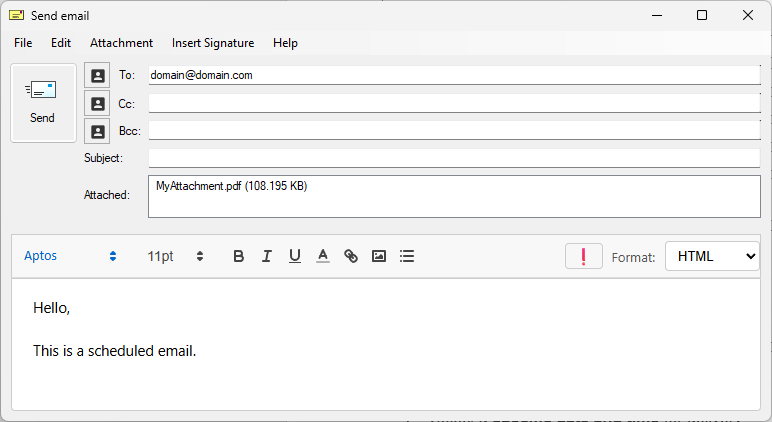
Task: Insert a hyperlink
Action: coord(350,256)
